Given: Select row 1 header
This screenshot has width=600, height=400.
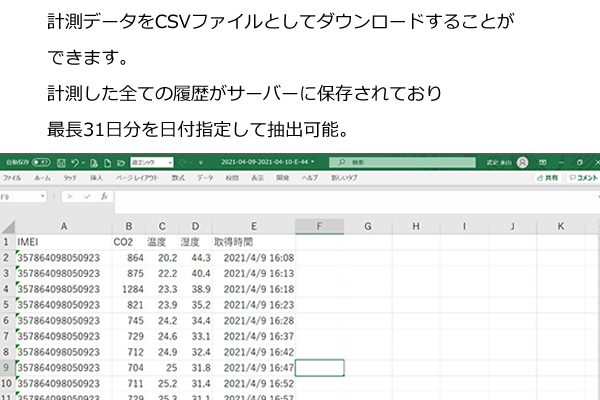Looking at the screenshot, I should (6, 242).
